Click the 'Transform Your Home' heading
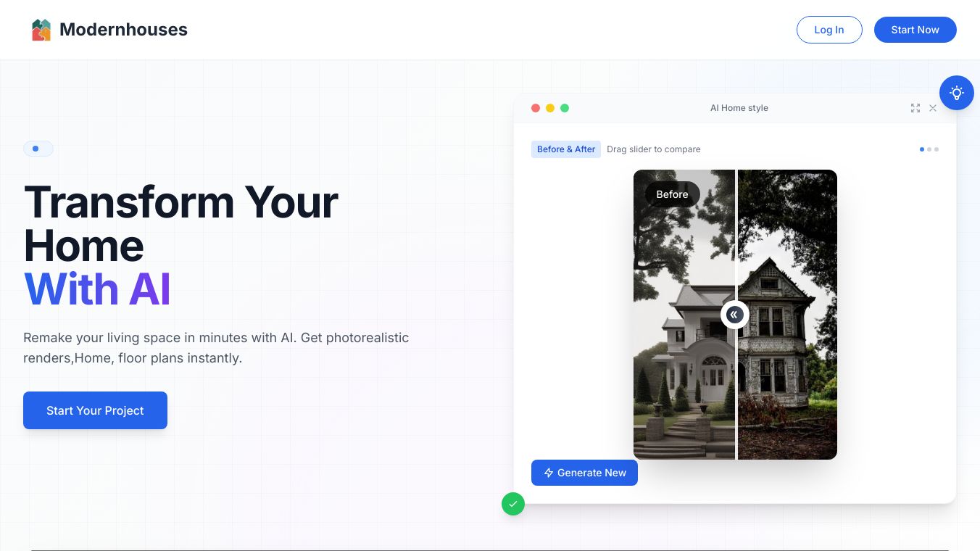 [x=181, y=223]
